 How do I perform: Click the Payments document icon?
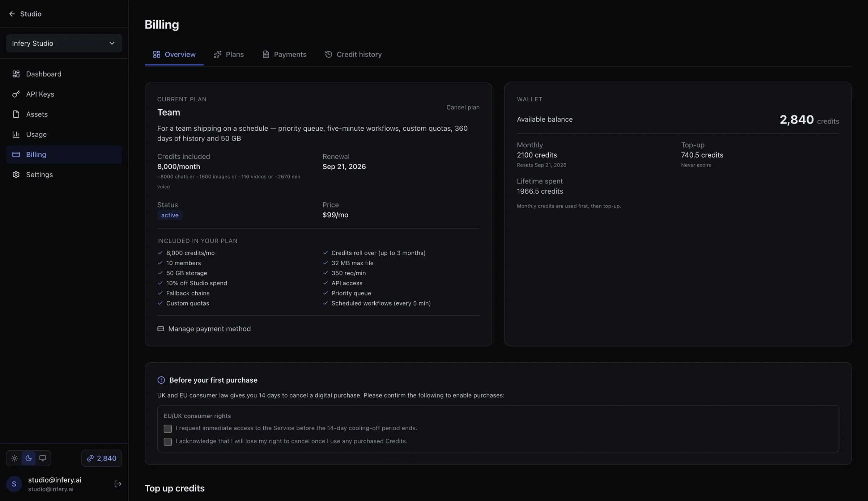point(266,54)
